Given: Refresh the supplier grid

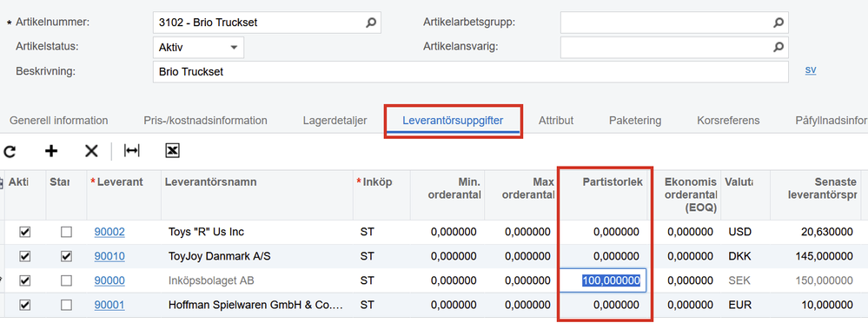Looking at the screenshot, I should tap(10, 150).
